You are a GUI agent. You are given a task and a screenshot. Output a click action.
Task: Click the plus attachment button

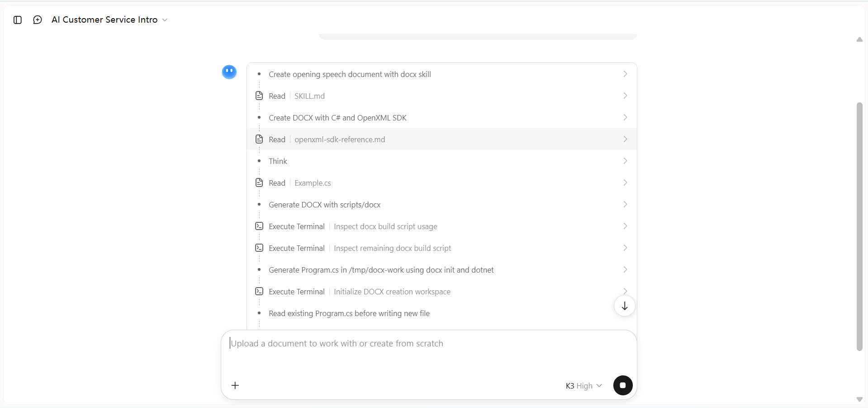[235, 385]
